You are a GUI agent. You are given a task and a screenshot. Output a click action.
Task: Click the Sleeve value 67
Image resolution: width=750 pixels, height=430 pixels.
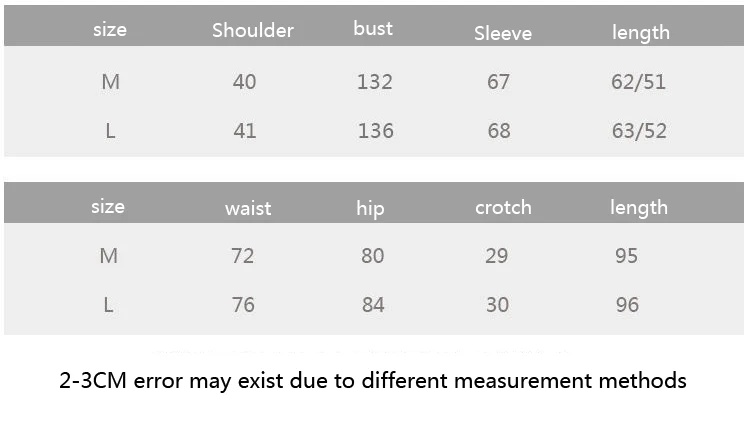coord(498,82)
